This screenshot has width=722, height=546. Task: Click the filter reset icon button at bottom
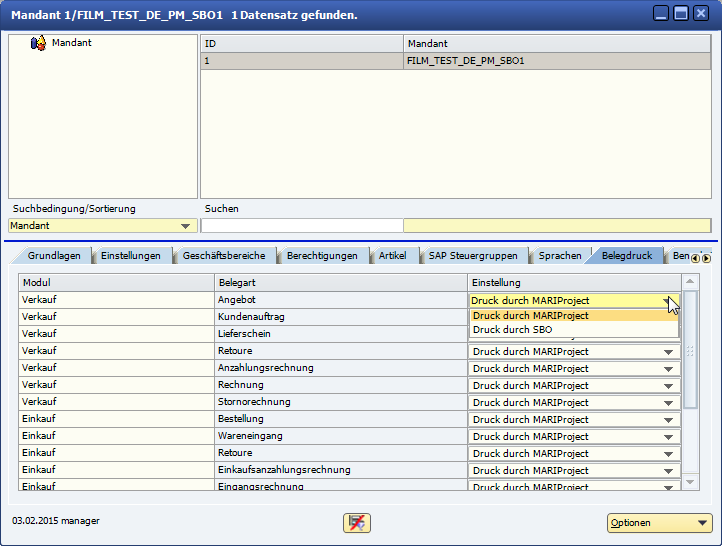[x=357, y=522]
